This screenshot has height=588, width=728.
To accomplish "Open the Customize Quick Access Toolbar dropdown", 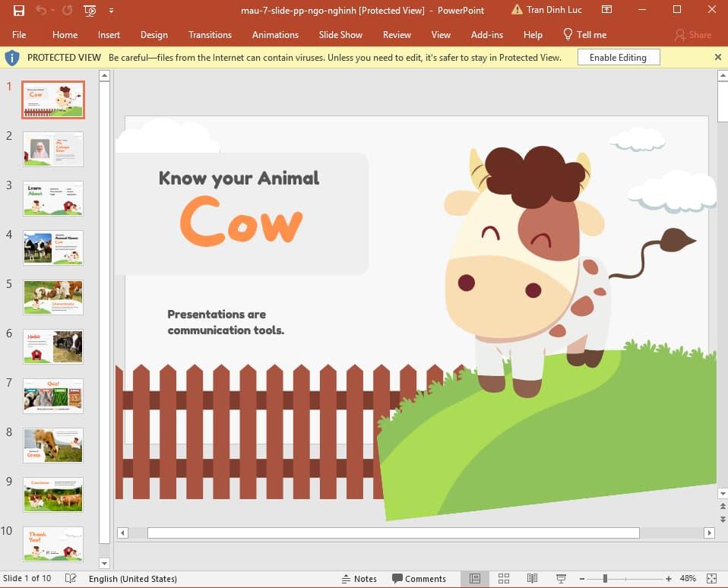I will (111, 10).
